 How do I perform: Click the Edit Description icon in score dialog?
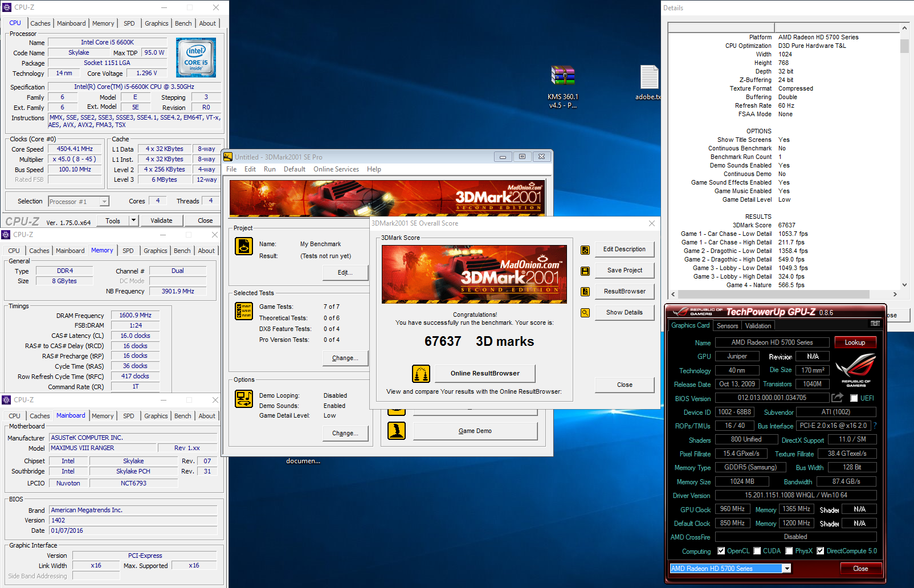click(585, 250)
